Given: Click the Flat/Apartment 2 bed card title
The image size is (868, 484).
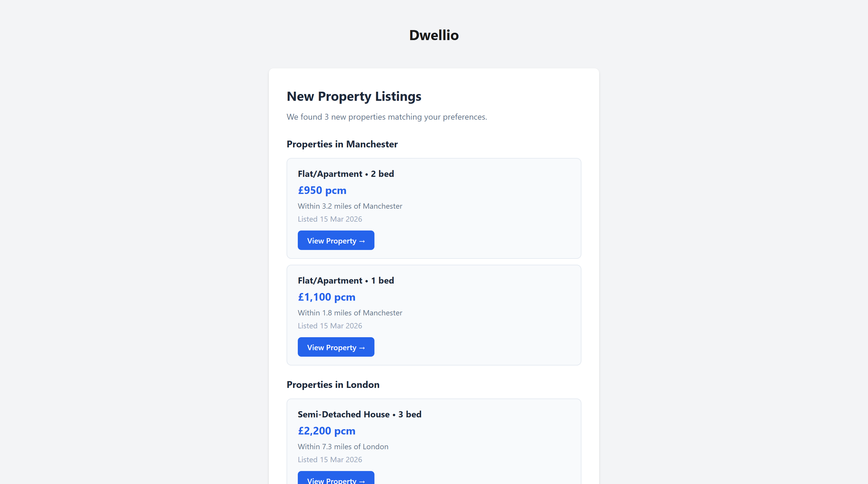Looking at the screenshot, I should click(346, 173).
